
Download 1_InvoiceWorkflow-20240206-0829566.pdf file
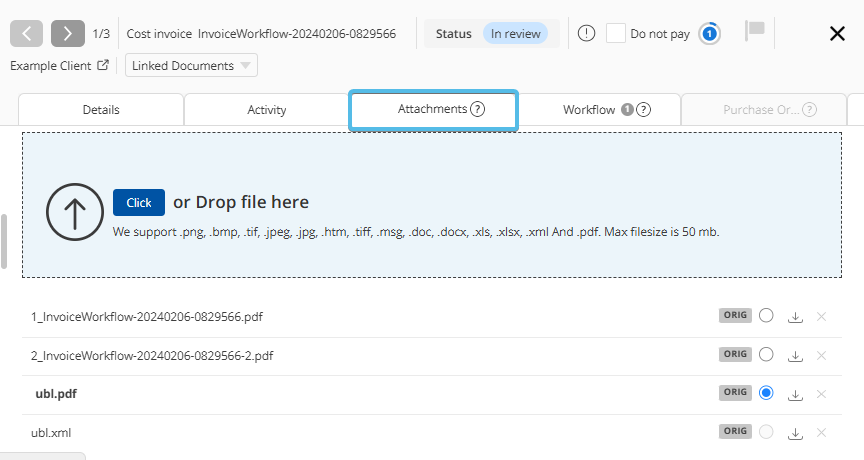[795, 317]
